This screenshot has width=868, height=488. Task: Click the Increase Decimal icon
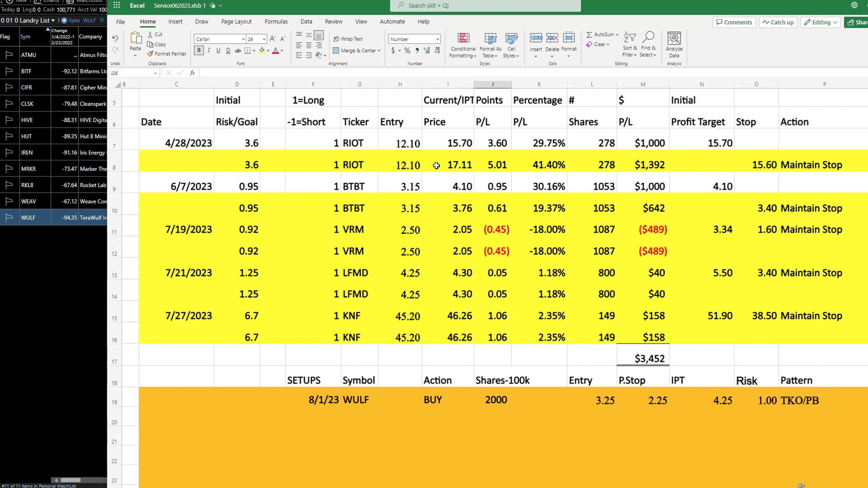(427, 51)
